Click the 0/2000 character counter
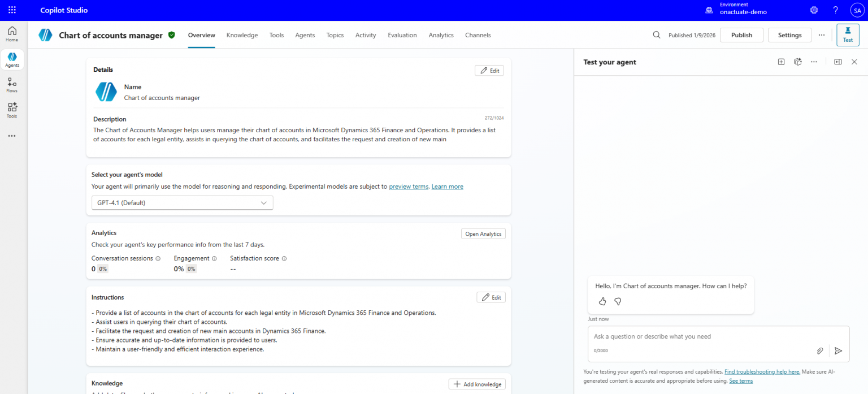 pyautogui.click(x=601, y=350)
